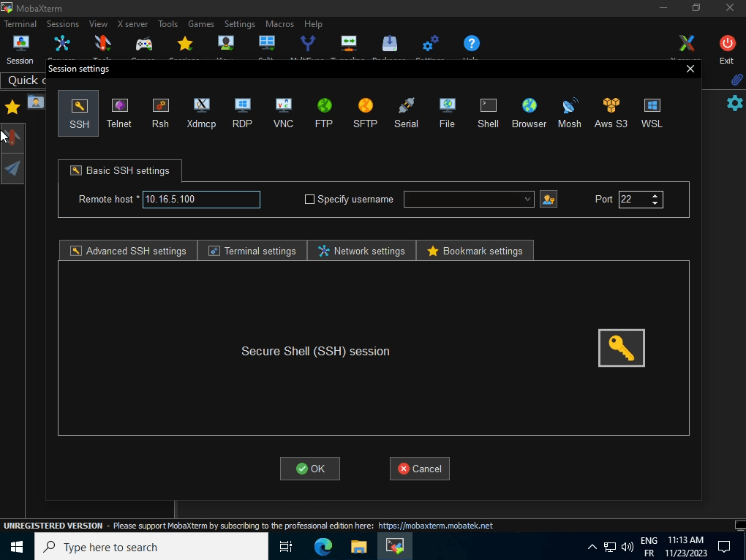Open the Terminal menu
Viewport: 746px width, 560px height.
[x=20, y=24]
